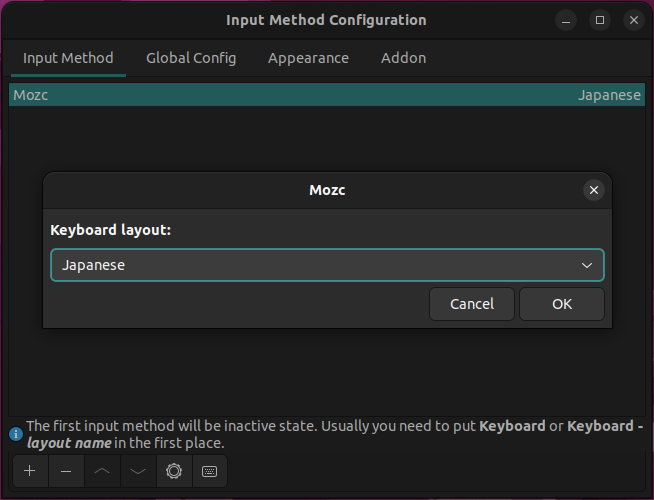Open input method configuration via the gear icon
This screenshot has height=500, width=654.
pos(174,471)
